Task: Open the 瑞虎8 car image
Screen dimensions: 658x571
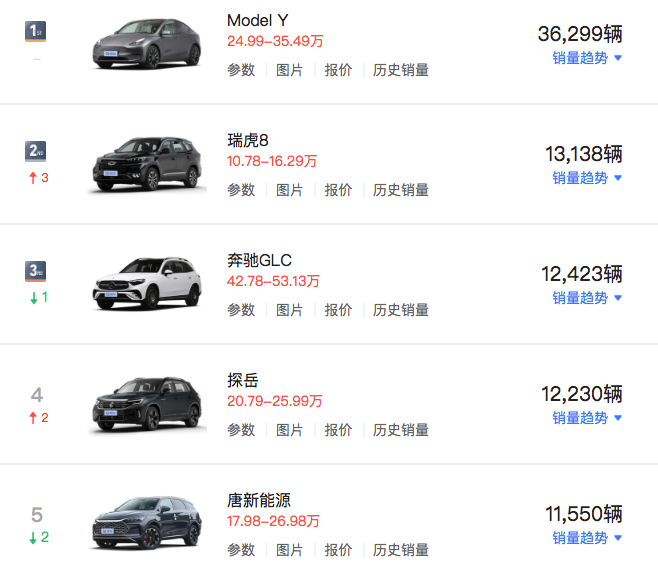Action: pyautogui.click(x=146, y=164)
